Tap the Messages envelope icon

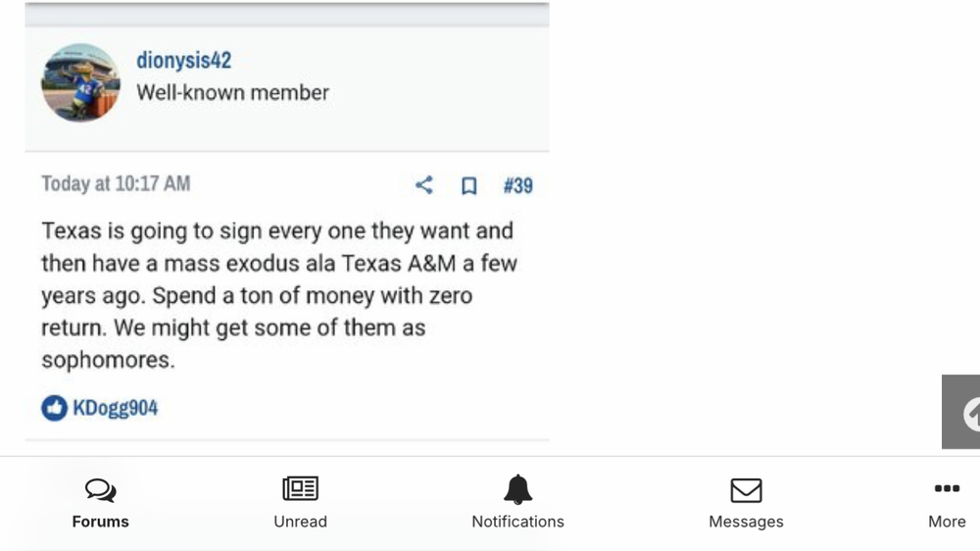(x=746, y=489)
